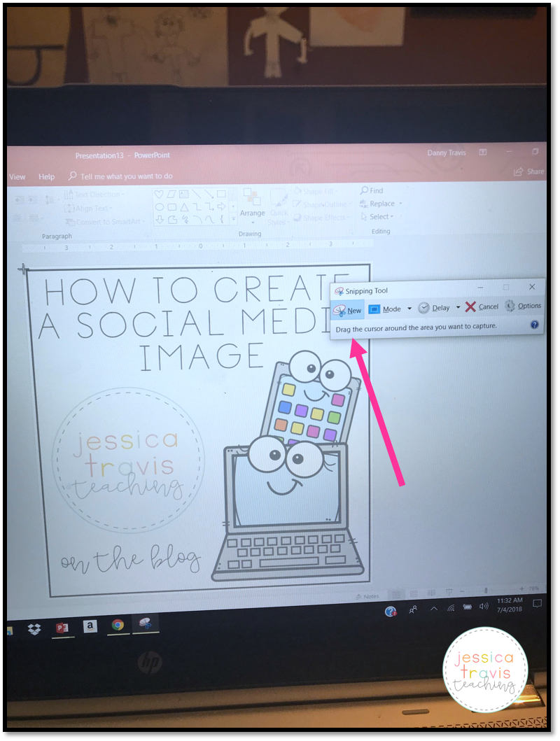Expand the shapes gallery More arrow
Screen dimensions: 560x741
tap(233, 219)
